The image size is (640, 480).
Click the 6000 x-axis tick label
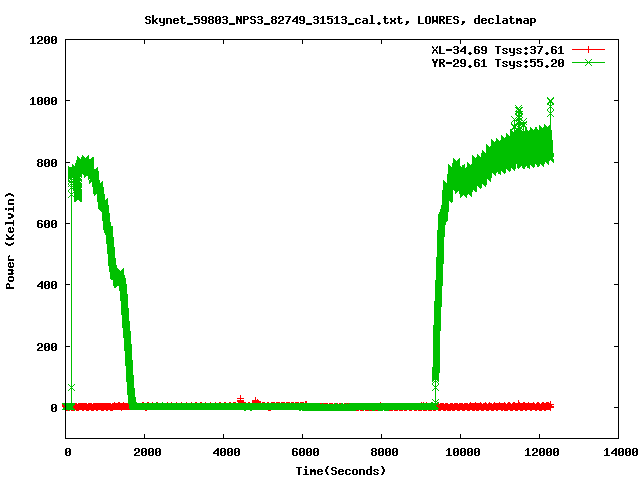pyautogui.click(x=305, y=452)
